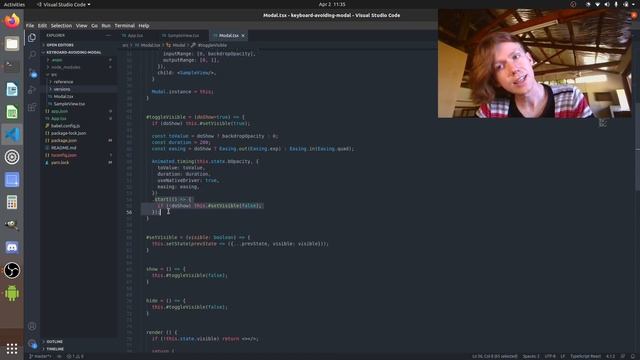
Task: Open OBS Studio from the dock
Action: tap(12, 270)
